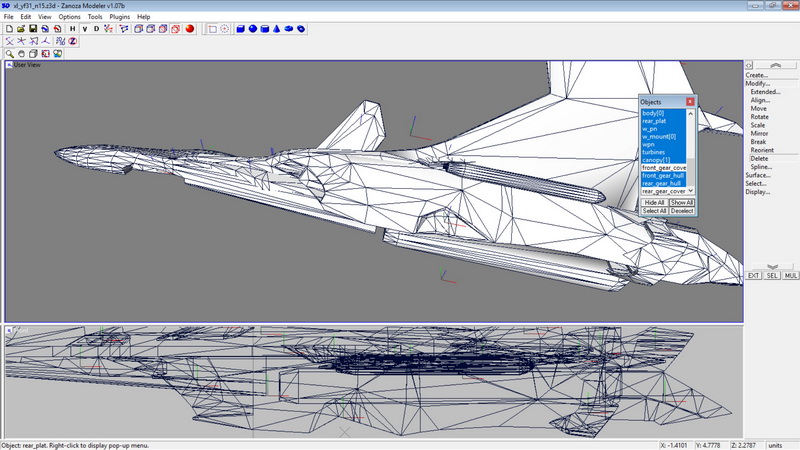Open the Plugins menu
800x450 pixels.
coord(119,17)
